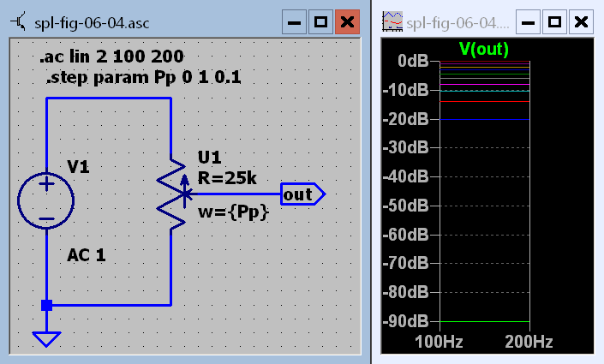604x364 pixels.
Task: Click the ground symbol in the schematic
Action: coord(46,337)
